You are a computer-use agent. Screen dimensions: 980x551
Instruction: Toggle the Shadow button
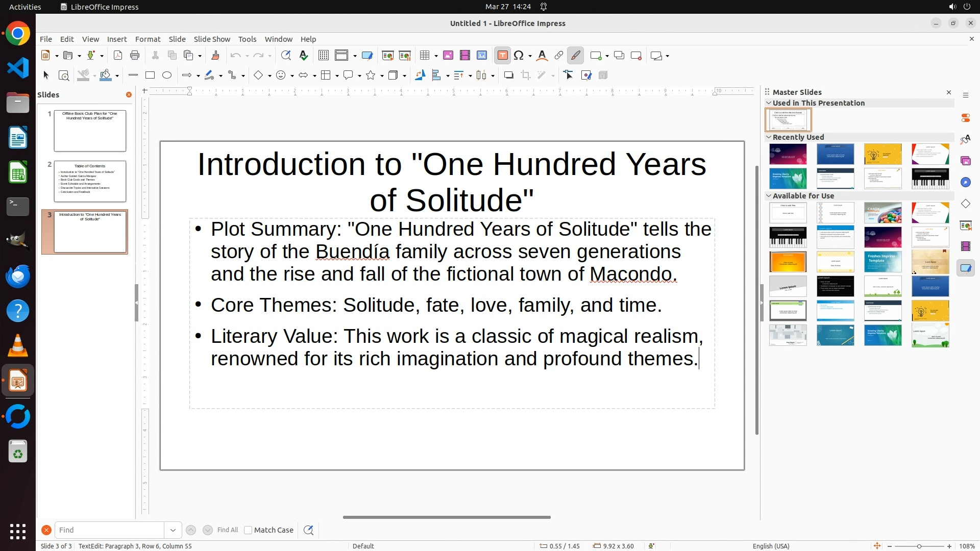point(508,76)
